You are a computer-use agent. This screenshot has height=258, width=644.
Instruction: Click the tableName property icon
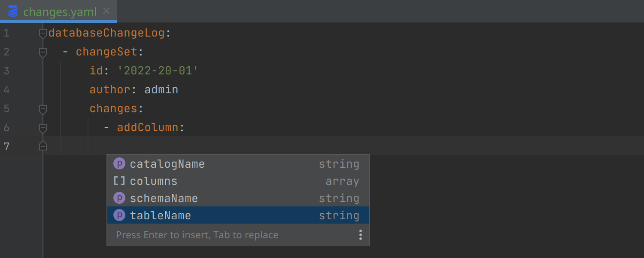click(x=119, y=215)
